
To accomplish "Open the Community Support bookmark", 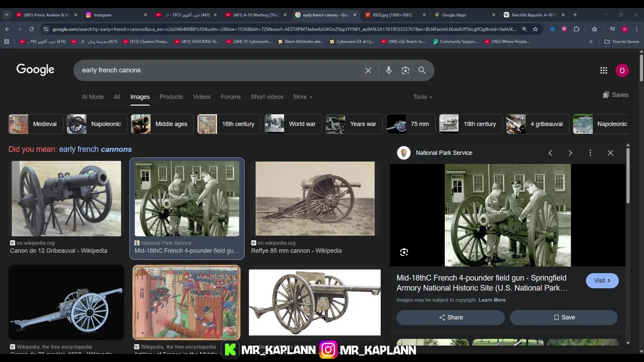I will (454, 42).
